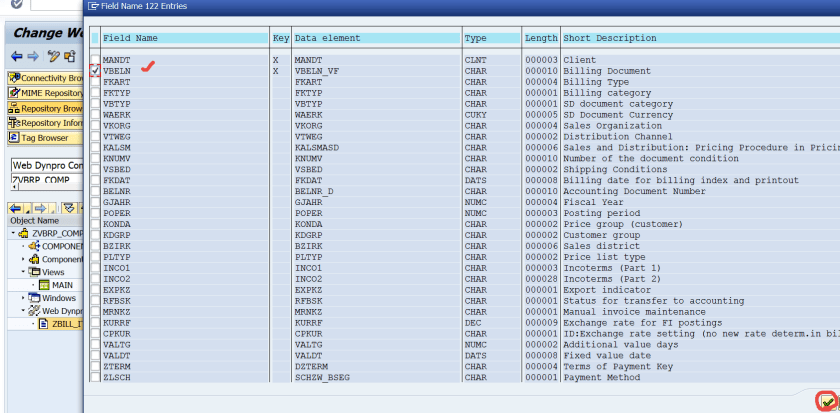Check the BELNR row checkbox
The image size is (840, 413).
[x=95, y=191]
